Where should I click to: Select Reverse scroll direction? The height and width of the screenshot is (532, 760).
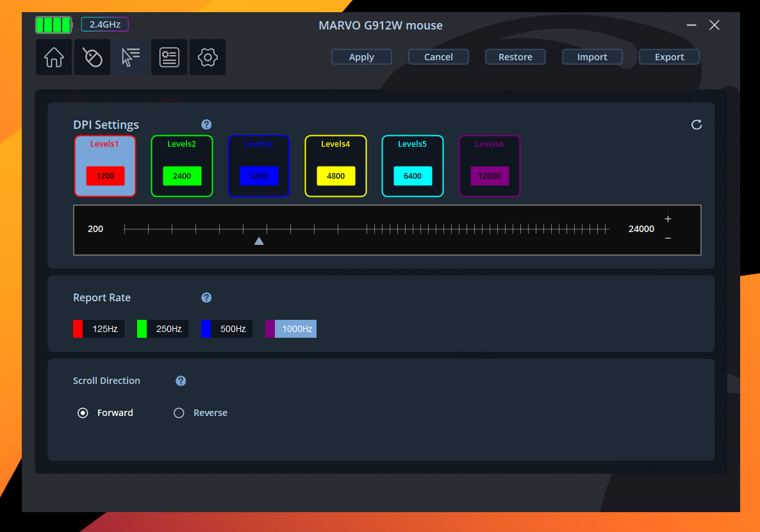179,413
